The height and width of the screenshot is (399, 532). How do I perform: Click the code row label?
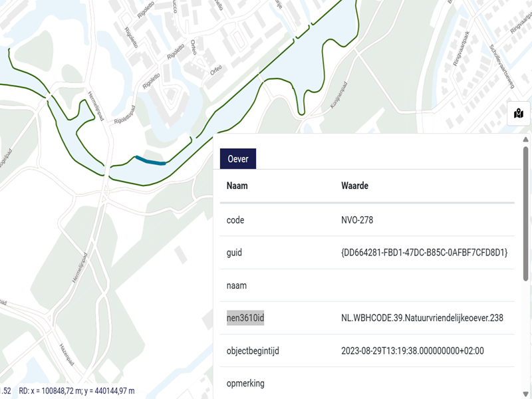pos(235,219)
